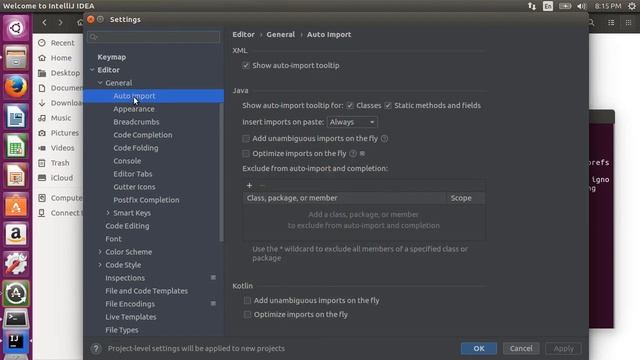This screenshot has height=360, width=640.
Task: Click help icon next to Add unambiguous imports
Action: pyautogui.click(x=384, y=139)
